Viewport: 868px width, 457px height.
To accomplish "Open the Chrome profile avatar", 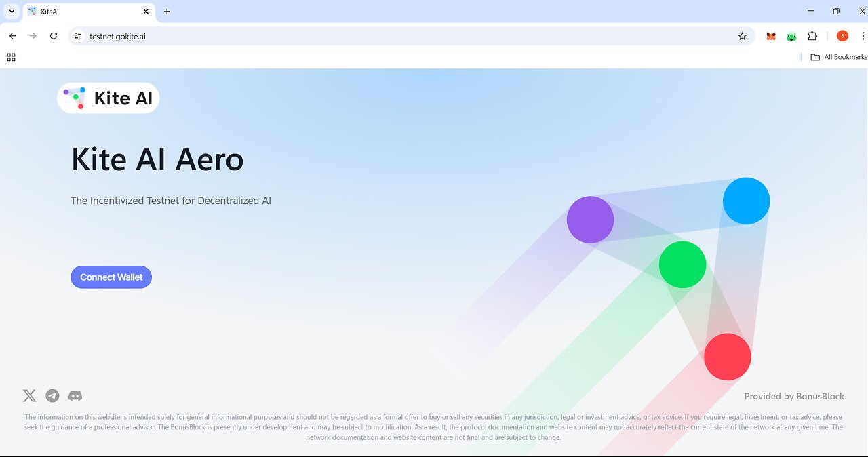I will pos(842,36).
